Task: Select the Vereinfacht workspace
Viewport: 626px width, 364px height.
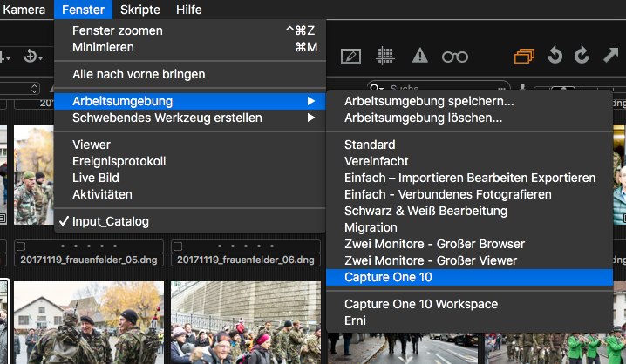Action: (x=469, y=161)
